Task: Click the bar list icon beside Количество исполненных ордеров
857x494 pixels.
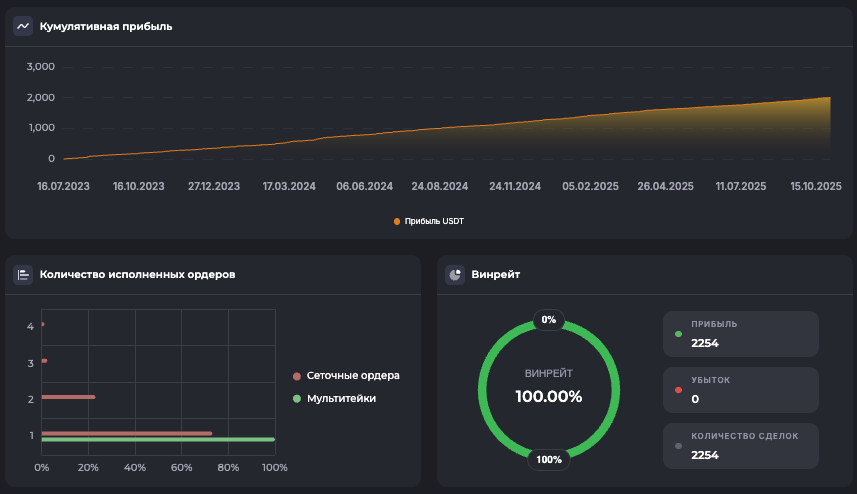Action: [23, 274]
